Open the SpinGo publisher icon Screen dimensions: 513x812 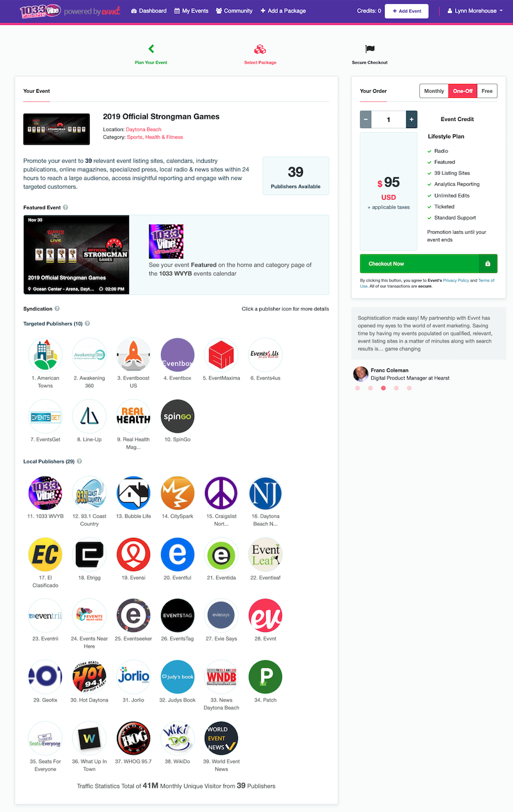177,416
